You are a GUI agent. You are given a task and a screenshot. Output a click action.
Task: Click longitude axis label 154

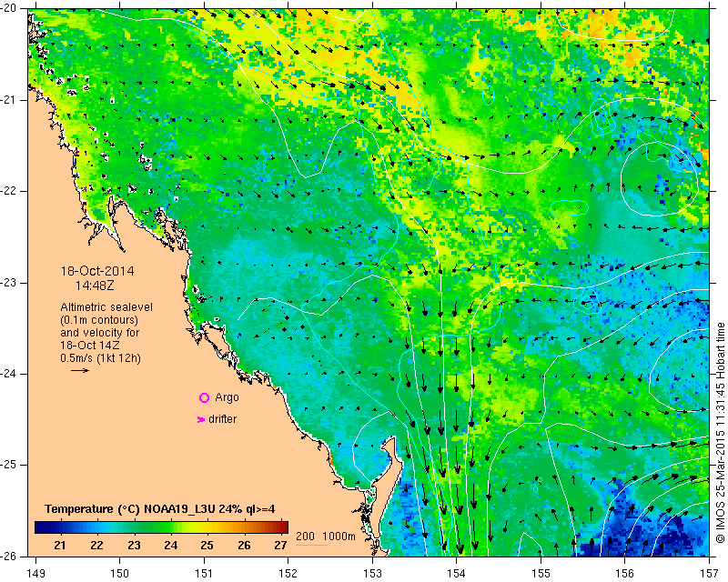point(457,574)
